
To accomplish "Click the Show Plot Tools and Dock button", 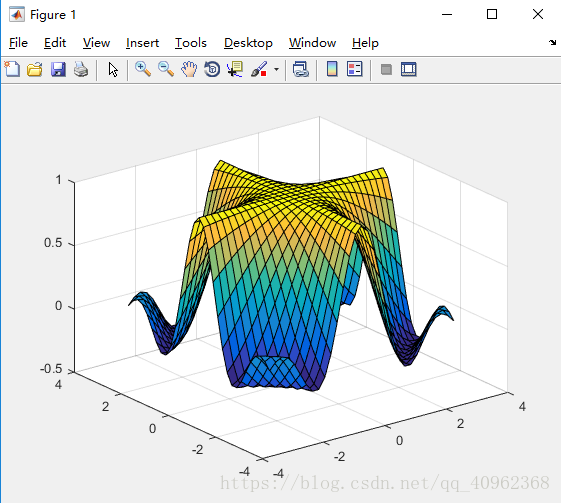I will (409, 69).
